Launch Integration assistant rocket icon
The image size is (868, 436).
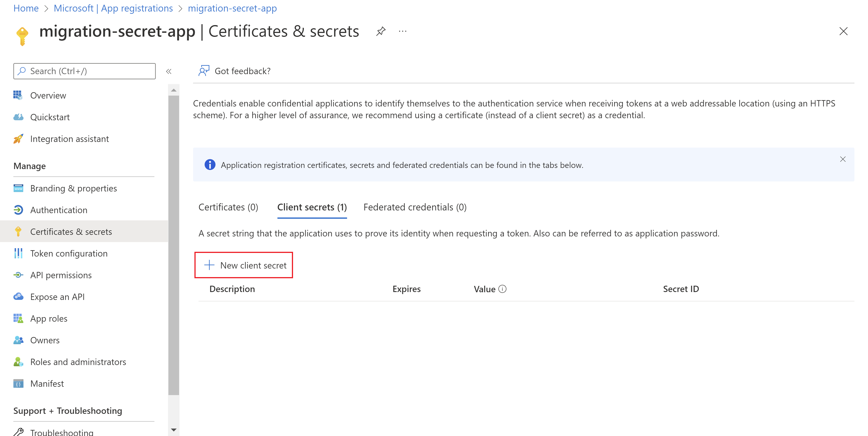tap(18, 139)
